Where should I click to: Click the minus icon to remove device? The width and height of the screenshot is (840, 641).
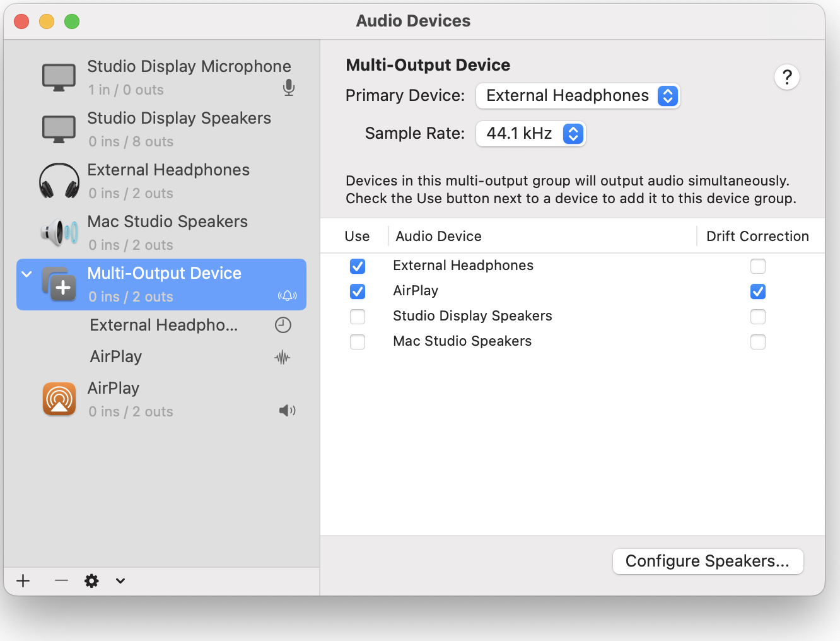tap(61, 580)
